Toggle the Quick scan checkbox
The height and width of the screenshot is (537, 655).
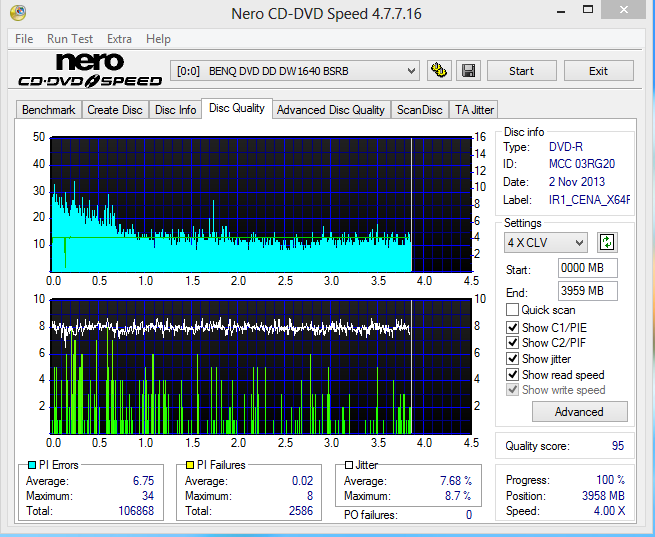click(x=512, y=310)
